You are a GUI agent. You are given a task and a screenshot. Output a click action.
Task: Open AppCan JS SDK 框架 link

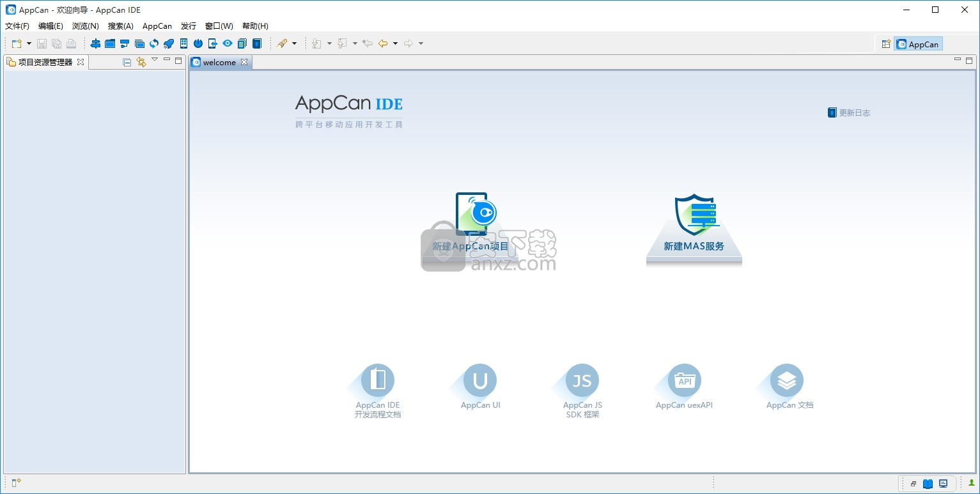click(x=582, y=391)
